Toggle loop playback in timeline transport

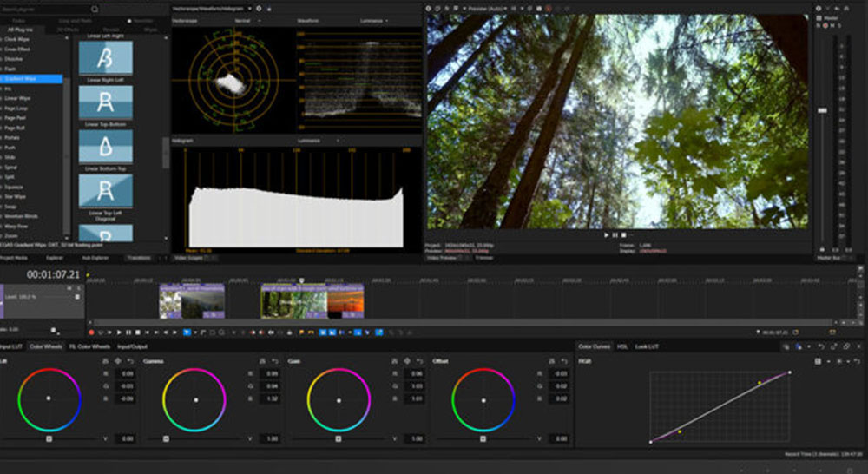click(x=101, y=332)
